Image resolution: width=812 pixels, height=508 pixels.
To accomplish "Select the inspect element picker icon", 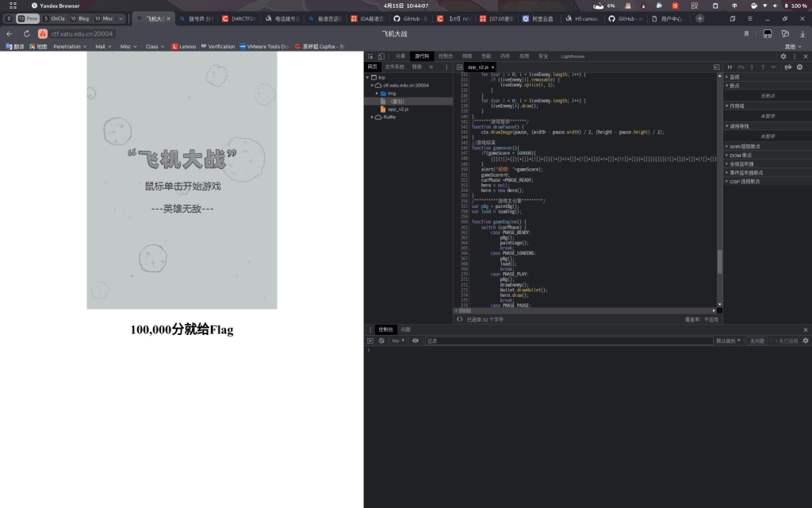I will [370, 56].
